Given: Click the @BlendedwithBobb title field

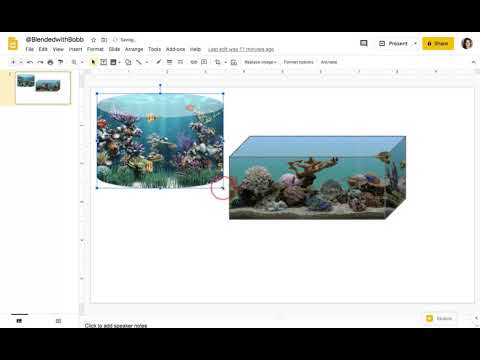Looking at the screenshot, I should click(55, 40).
